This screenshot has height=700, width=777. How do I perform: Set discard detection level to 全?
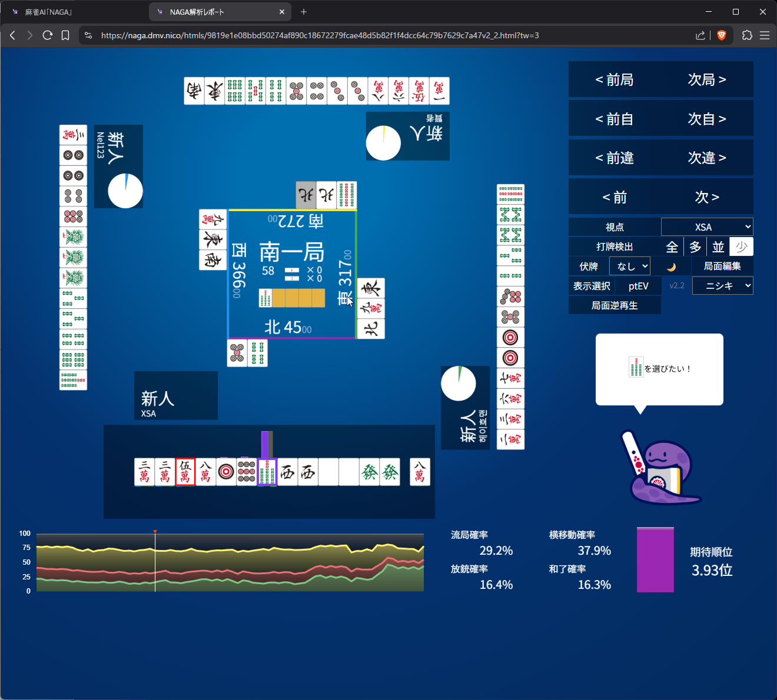[672, 247]
